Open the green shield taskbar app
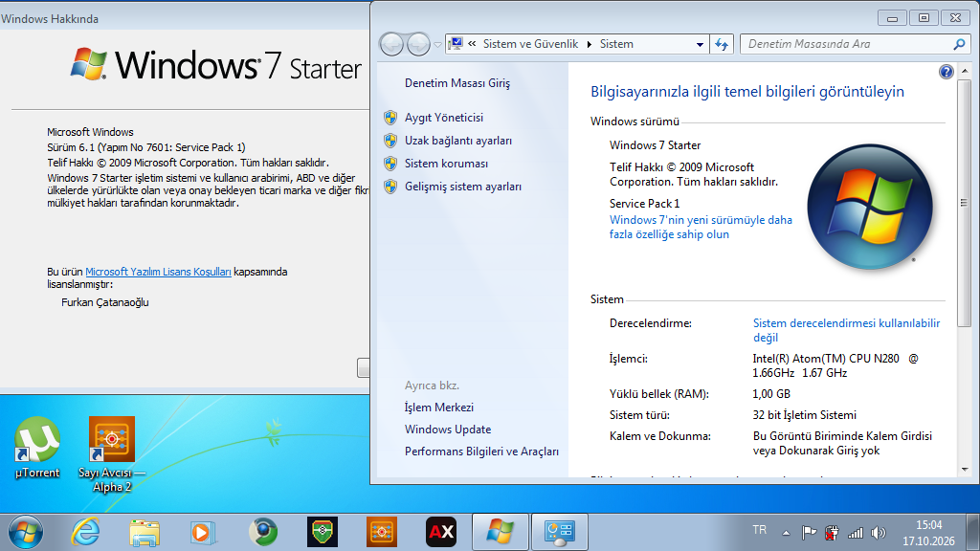Image resolution: width=980 pixels, height=551 pixels. click(323, 532)
